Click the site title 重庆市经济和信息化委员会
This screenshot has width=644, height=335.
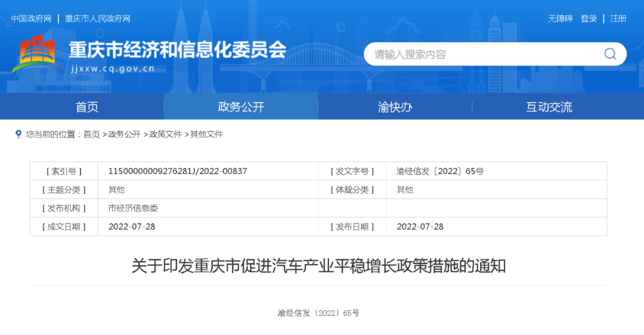[x=178, y=50]
